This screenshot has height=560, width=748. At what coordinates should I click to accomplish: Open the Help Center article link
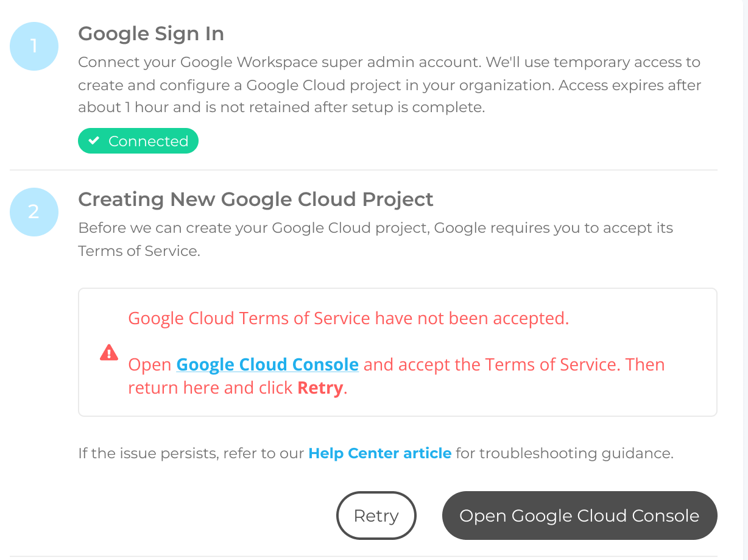[x=380, y=453]
